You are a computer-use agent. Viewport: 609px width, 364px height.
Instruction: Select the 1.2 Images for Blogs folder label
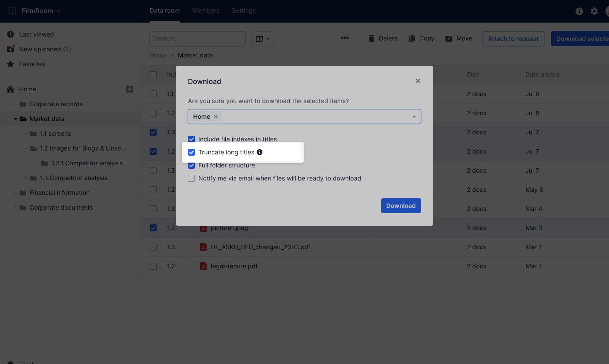[x=83, y=148]
